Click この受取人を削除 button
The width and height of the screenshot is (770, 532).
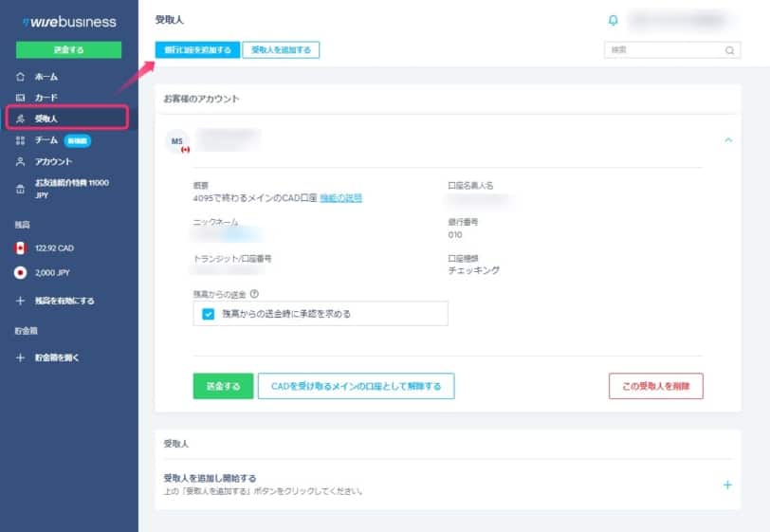coord(656,386)
